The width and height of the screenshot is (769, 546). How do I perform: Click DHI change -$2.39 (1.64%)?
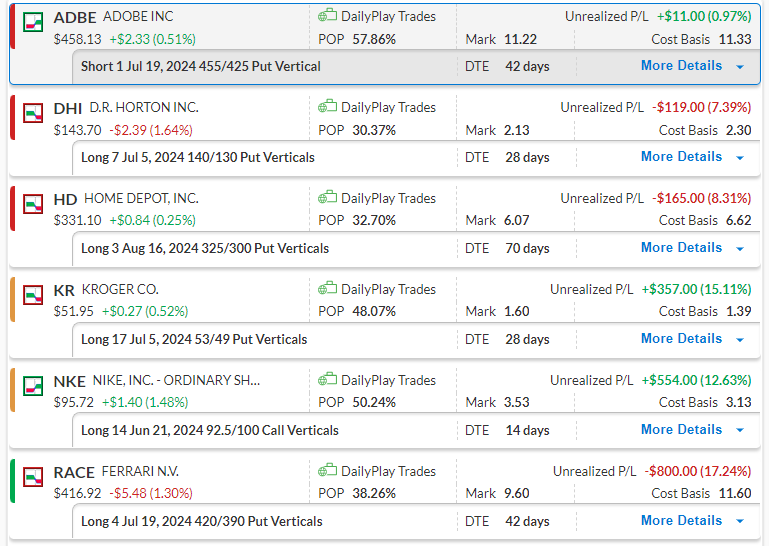[x=151, y=130]
